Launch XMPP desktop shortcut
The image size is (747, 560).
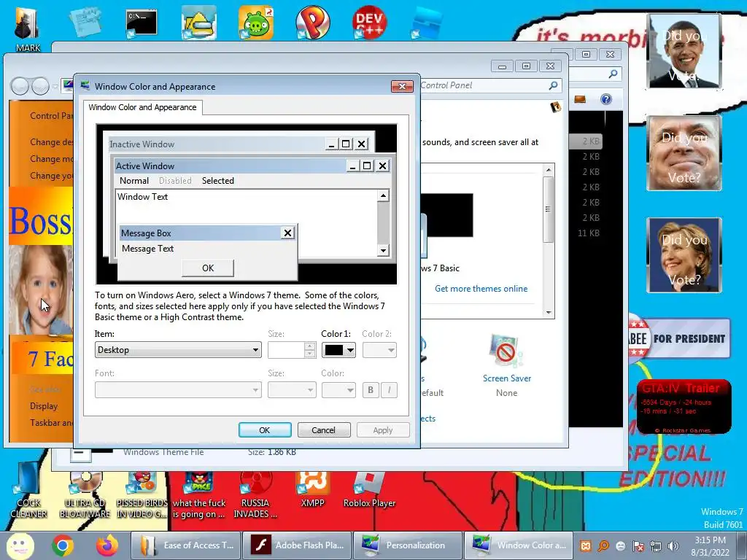(x=312, y=488)
